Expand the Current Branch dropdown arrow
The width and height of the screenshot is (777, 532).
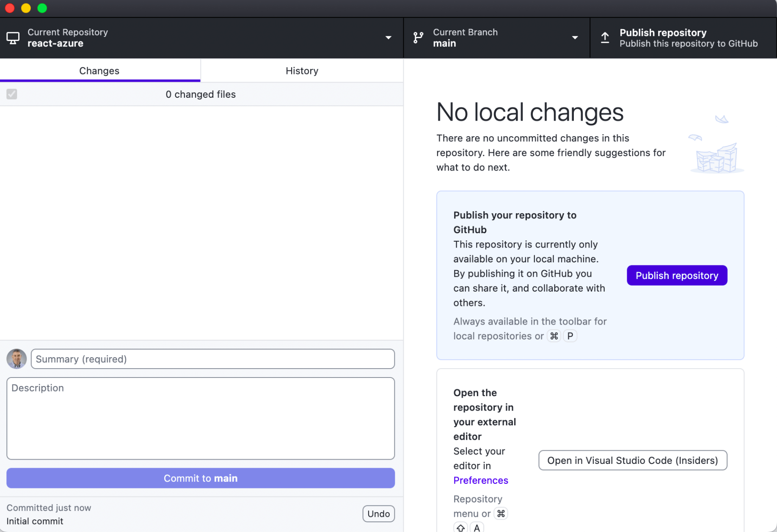pos(575,38)
